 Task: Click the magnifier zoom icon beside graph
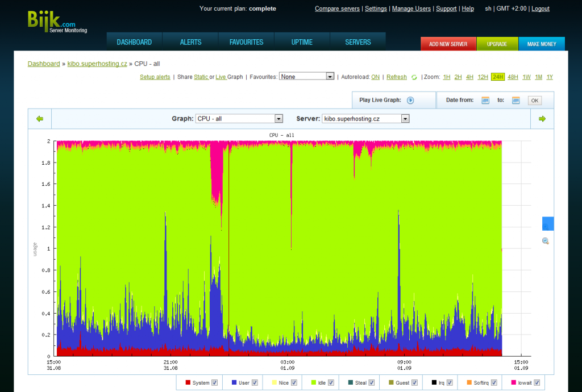pyautogui.click(x=545, y=241)
